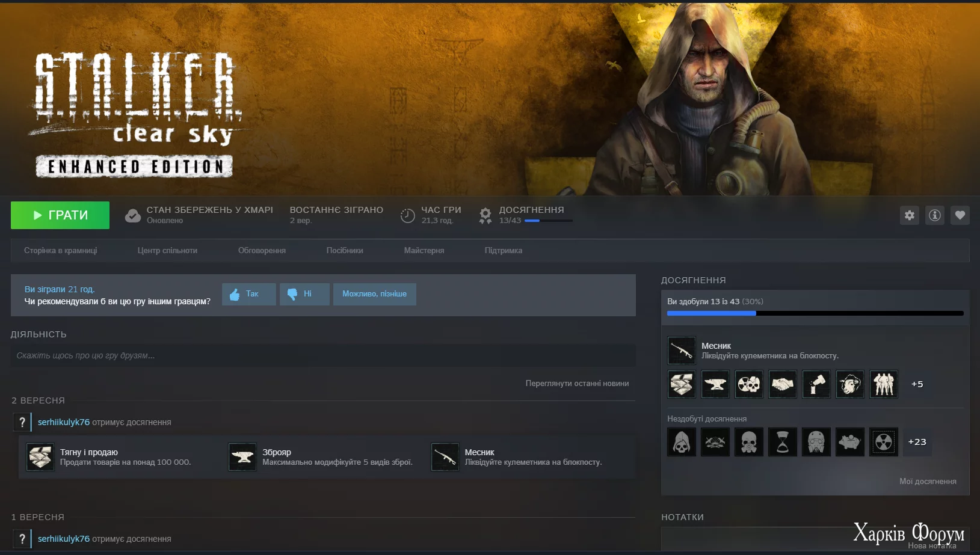Open the Посібники tab
This screenshot has width=980, height=555.
pos(345,251)
